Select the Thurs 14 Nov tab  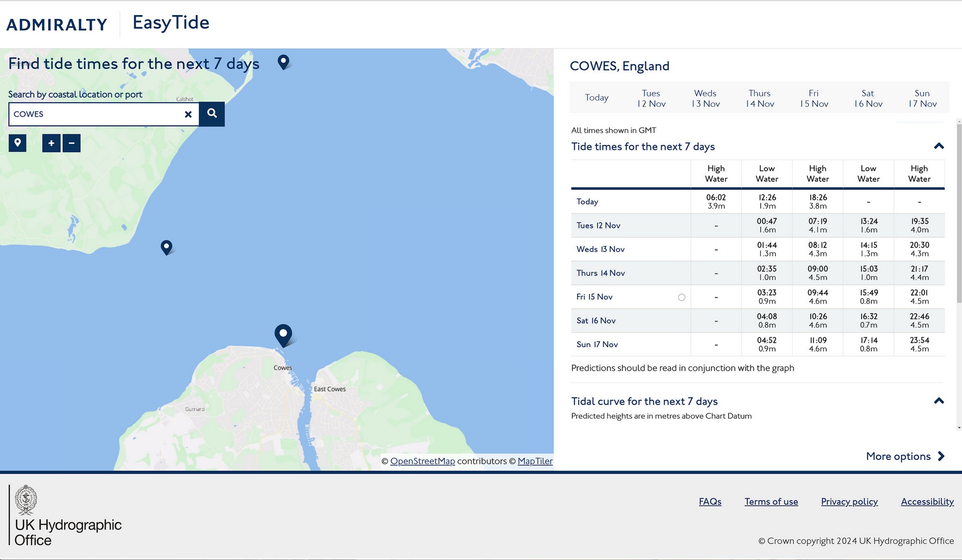coord(760,98)
